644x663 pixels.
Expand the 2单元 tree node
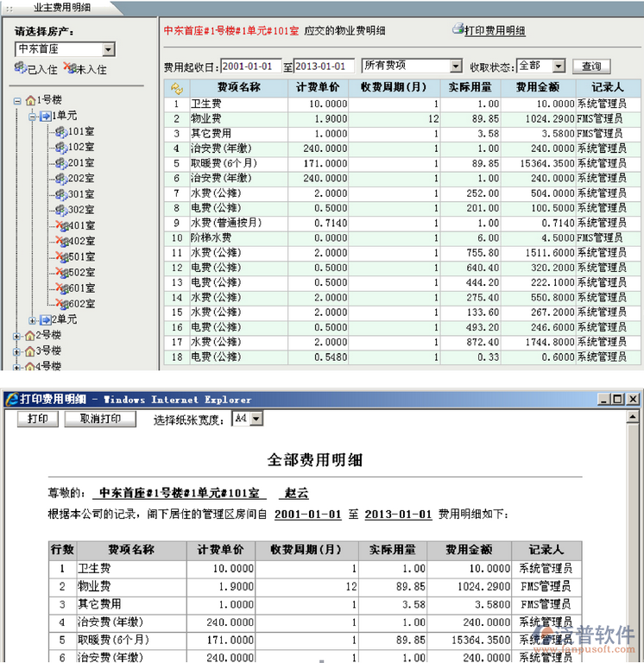(33, 320)
